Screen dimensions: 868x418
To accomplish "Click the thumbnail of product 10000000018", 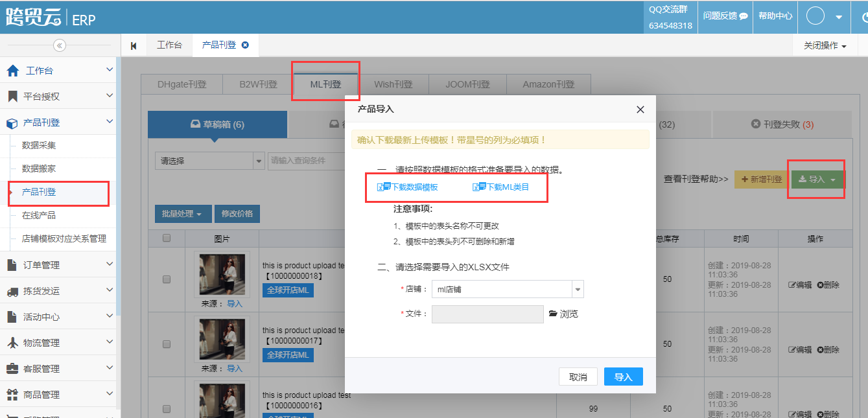I will click(x=222, y=275).
